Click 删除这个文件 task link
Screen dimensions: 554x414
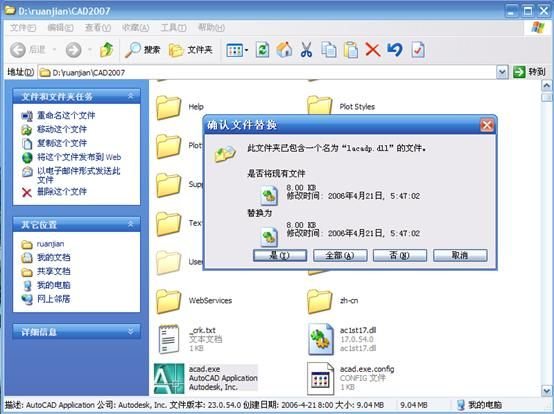(62, 191)
